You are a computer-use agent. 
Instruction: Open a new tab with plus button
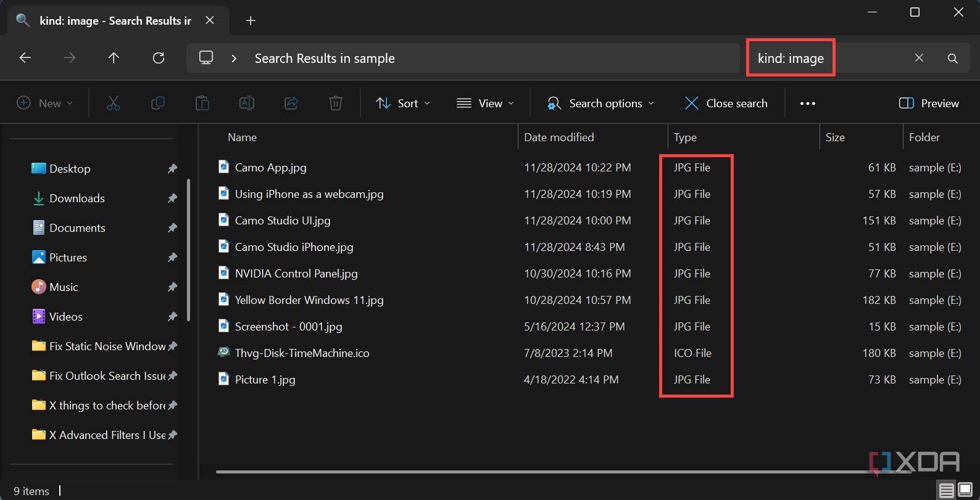click(x=251, y=20)
